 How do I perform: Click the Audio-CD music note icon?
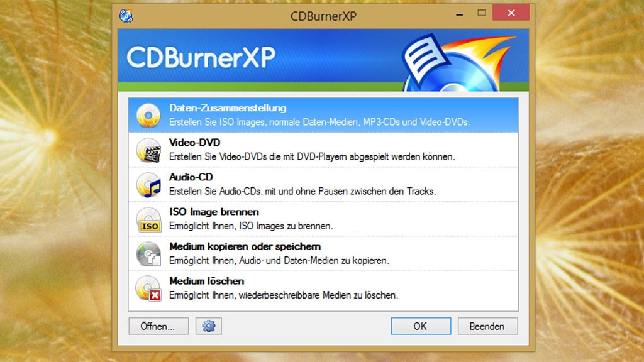click(148, 184)
